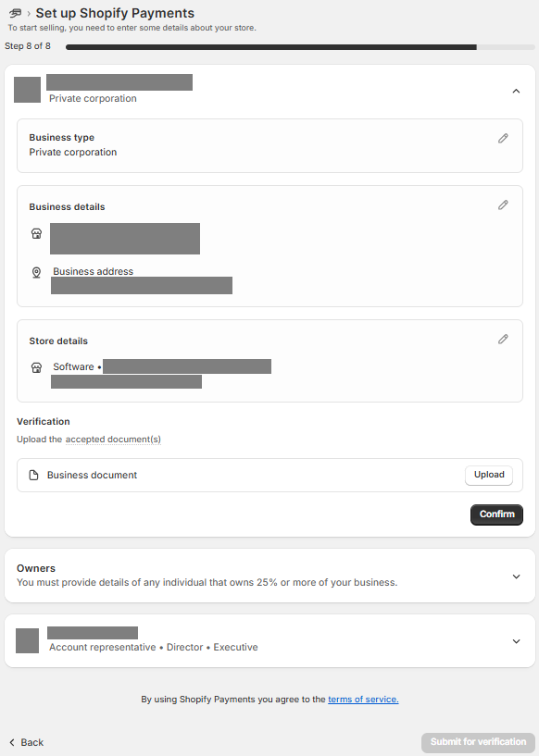Click the location pin icon beside Business address
The width and height of the screenshot is (539, 756).
pyautogui.click(x=37, y=272)
